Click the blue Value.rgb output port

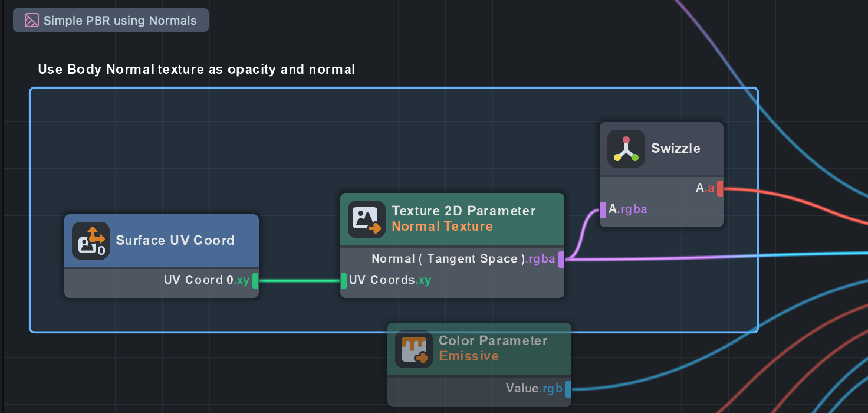[x=568, y=389]
